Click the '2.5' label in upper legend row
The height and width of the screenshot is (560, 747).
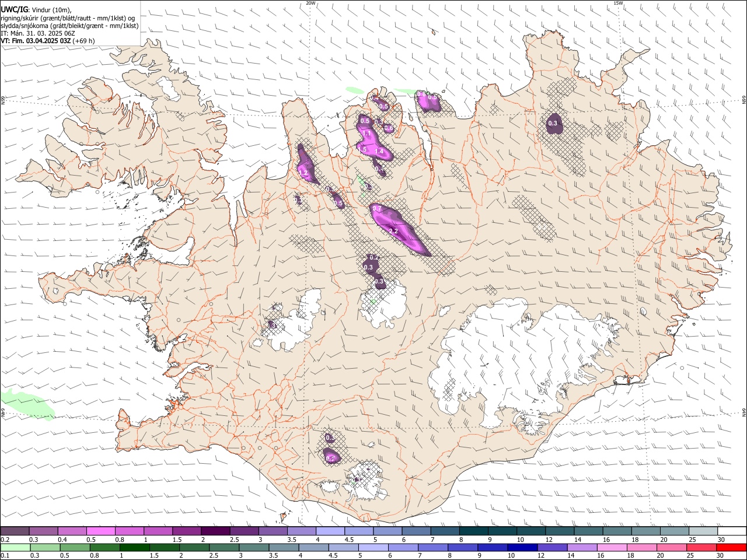pyautogui.click(x=234, y=540)
